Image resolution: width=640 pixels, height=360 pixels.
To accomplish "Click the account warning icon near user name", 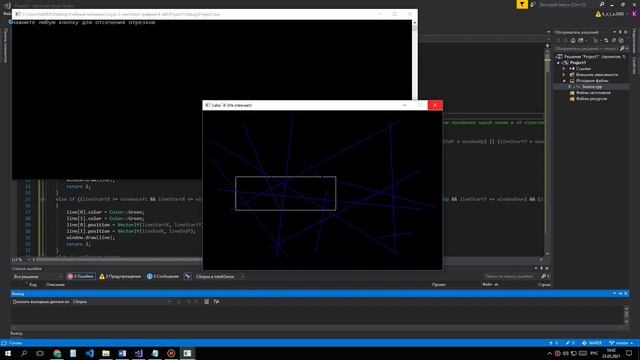I will [x=598, y=14].
